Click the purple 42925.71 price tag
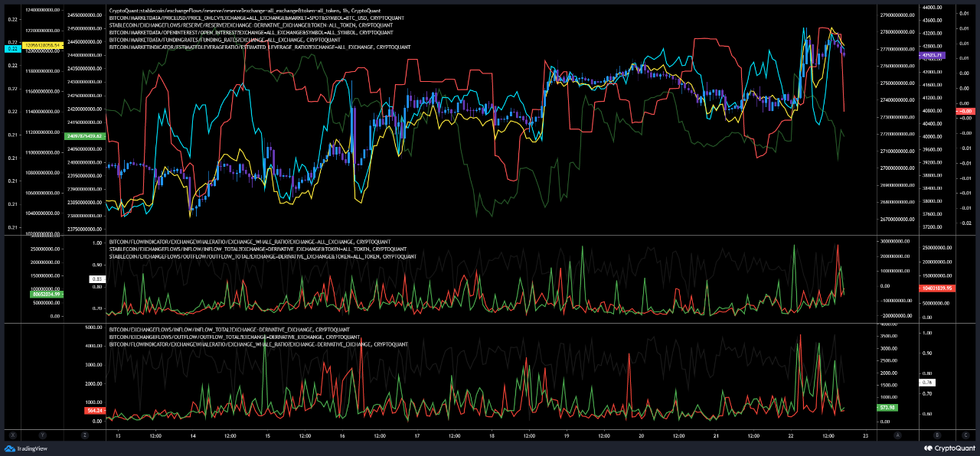Screen dimensions: 980x456 point(930,54)
